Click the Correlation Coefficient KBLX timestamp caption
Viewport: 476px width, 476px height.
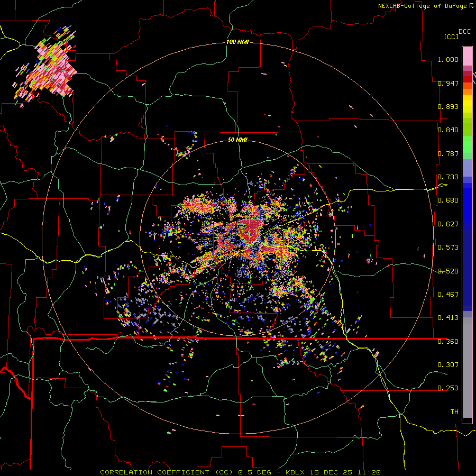click(240, 472)
